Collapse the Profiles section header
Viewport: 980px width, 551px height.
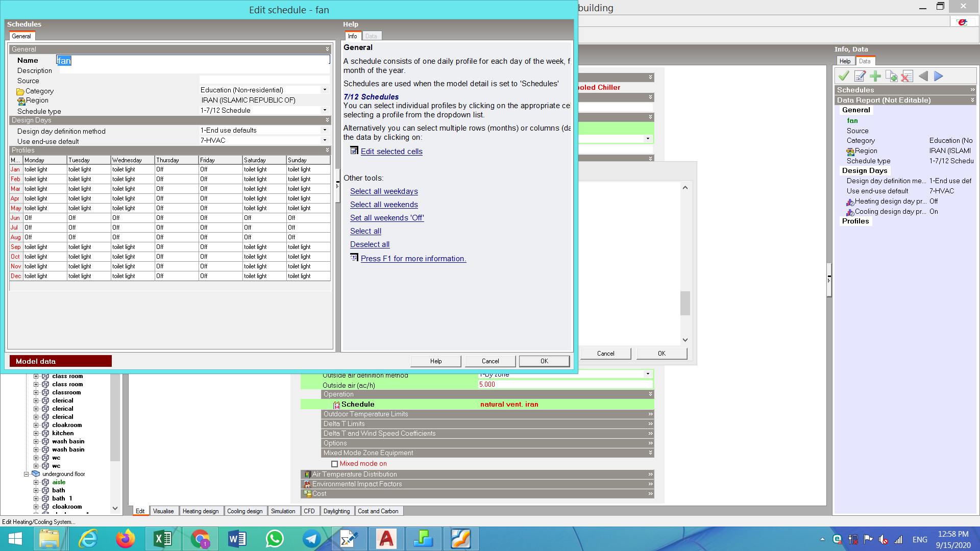click(x=170, y=150)
